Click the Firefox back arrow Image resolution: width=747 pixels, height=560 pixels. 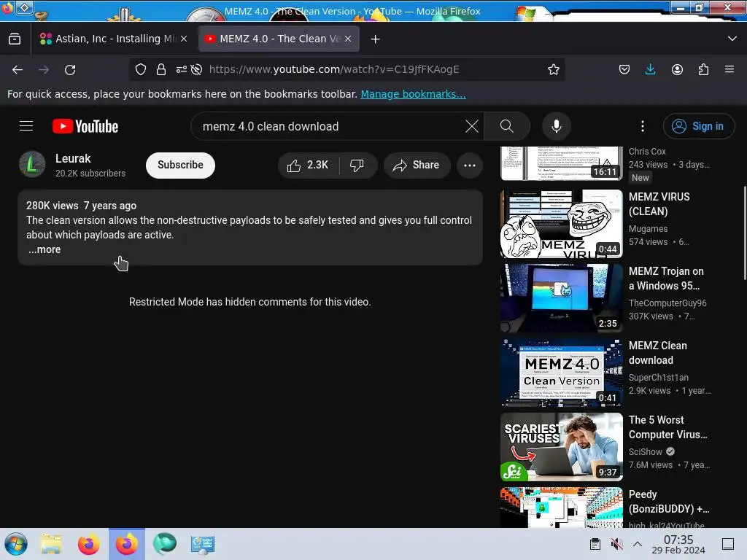(x=18, y=70)
